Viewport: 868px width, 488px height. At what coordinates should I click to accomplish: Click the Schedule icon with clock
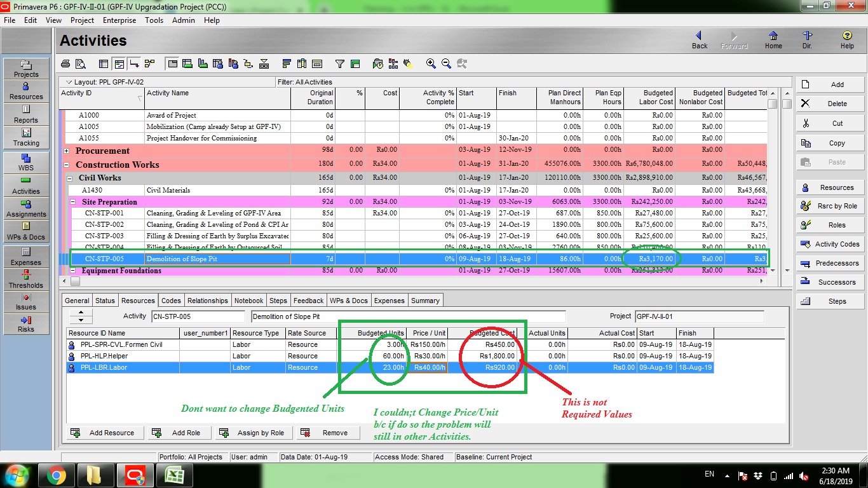(x=378, y=64)
